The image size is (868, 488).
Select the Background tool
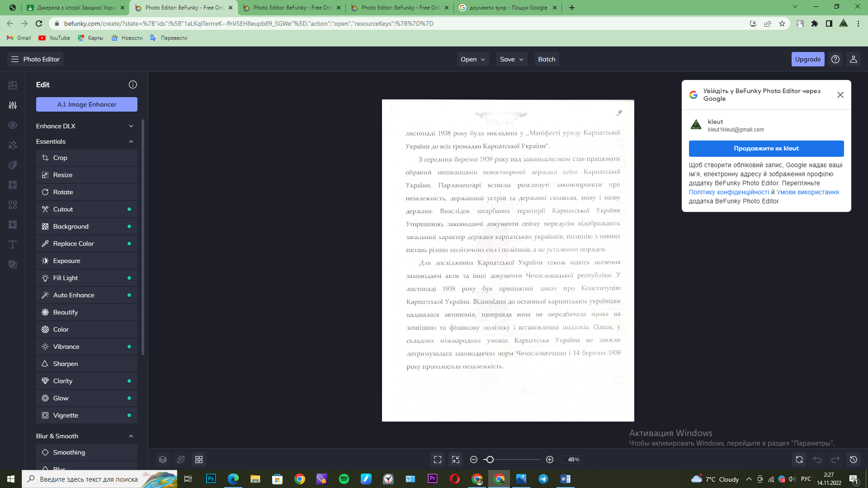(87, 226)
